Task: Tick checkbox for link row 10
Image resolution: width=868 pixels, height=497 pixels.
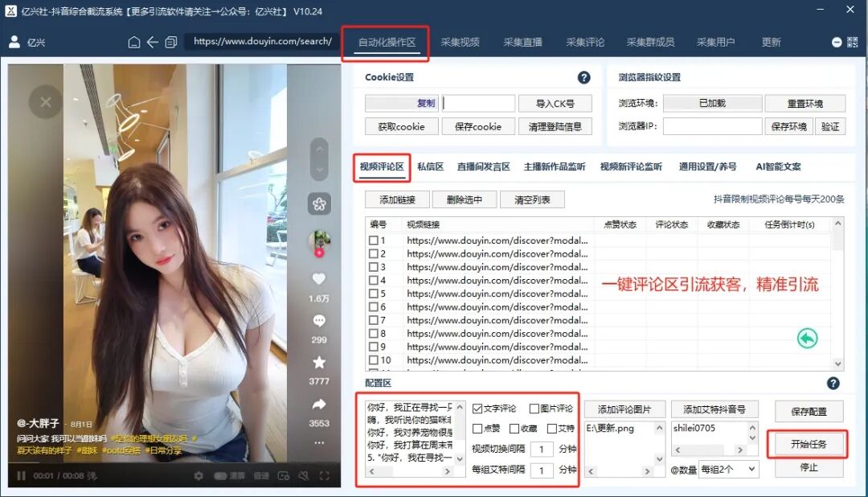Action: click(374, 360)
